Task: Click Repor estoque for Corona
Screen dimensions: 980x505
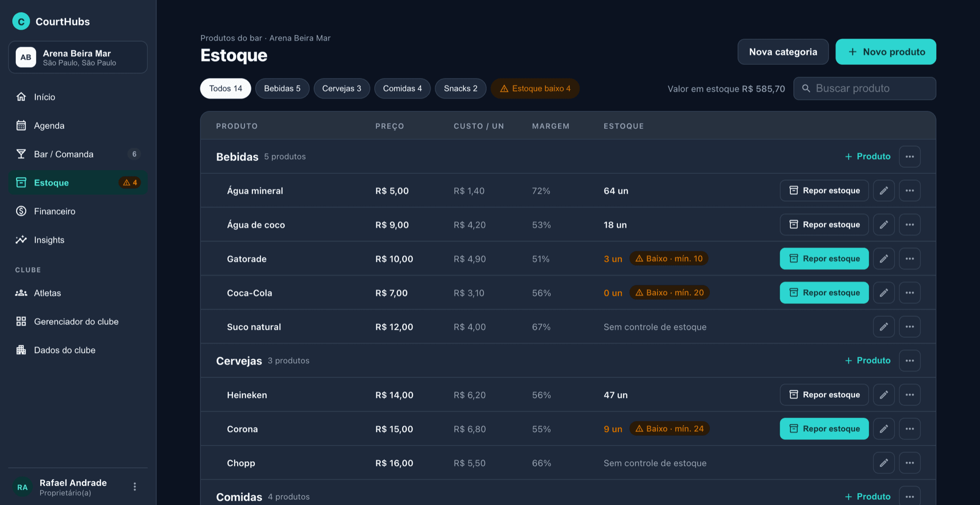Action: (824, 429)
